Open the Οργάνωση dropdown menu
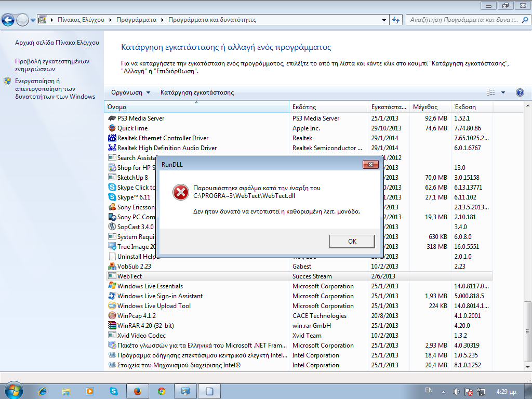 (130, 92)
